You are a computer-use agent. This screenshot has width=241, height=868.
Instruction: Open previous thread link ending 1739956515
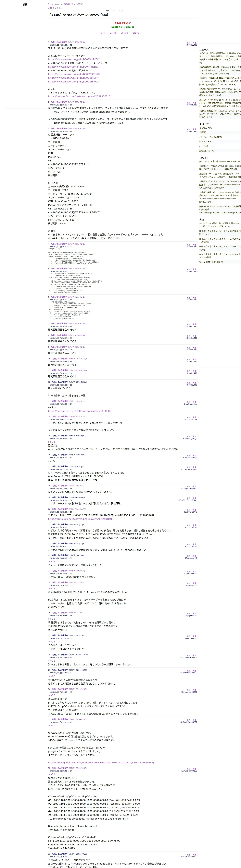pos(80,96)
